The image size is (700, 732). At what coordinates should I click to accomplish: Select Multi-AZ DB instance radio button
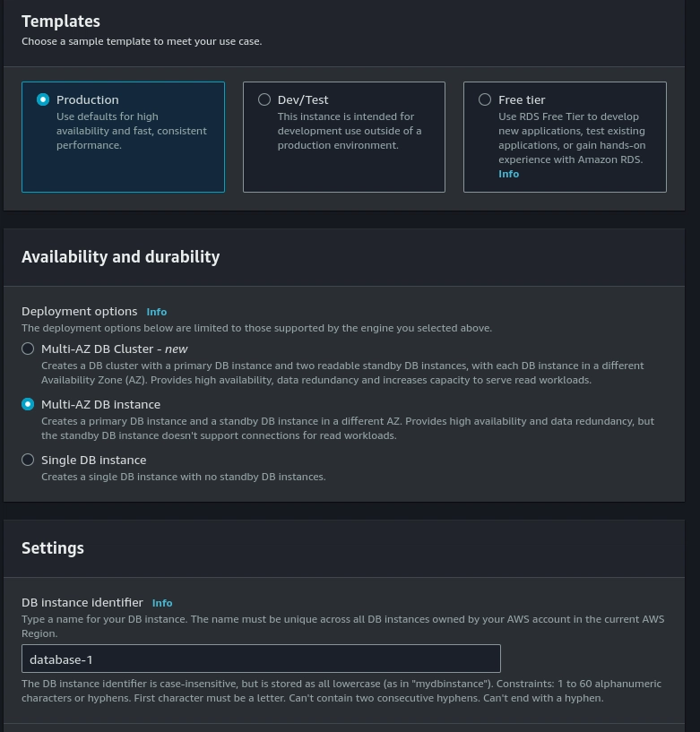(x=28, y=404)
